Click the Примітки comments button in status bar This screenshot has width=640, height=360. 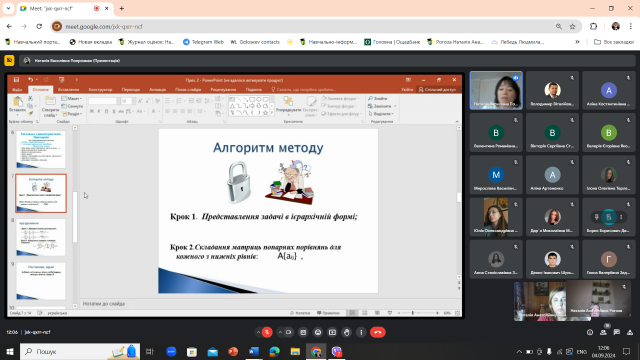329,313
